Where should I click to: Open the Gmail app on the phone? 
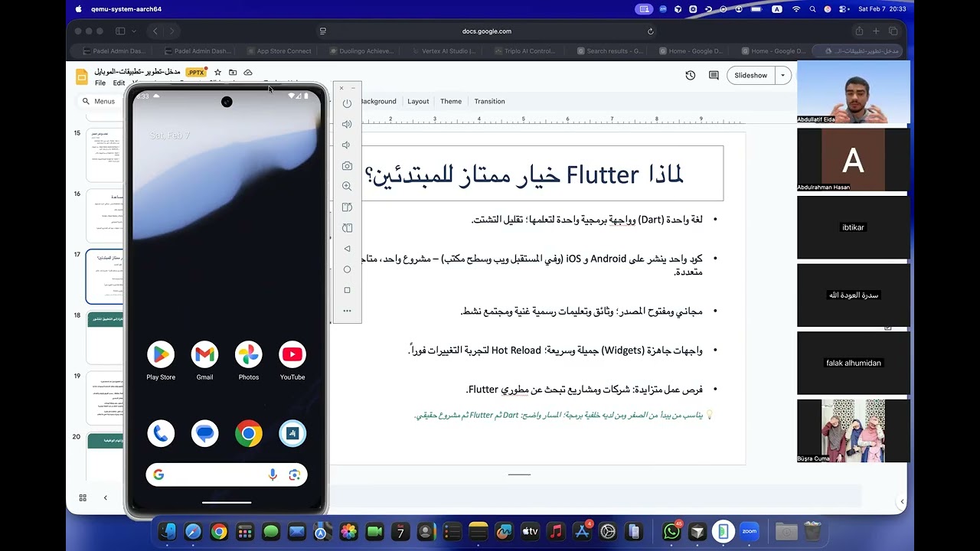point(204,354)
